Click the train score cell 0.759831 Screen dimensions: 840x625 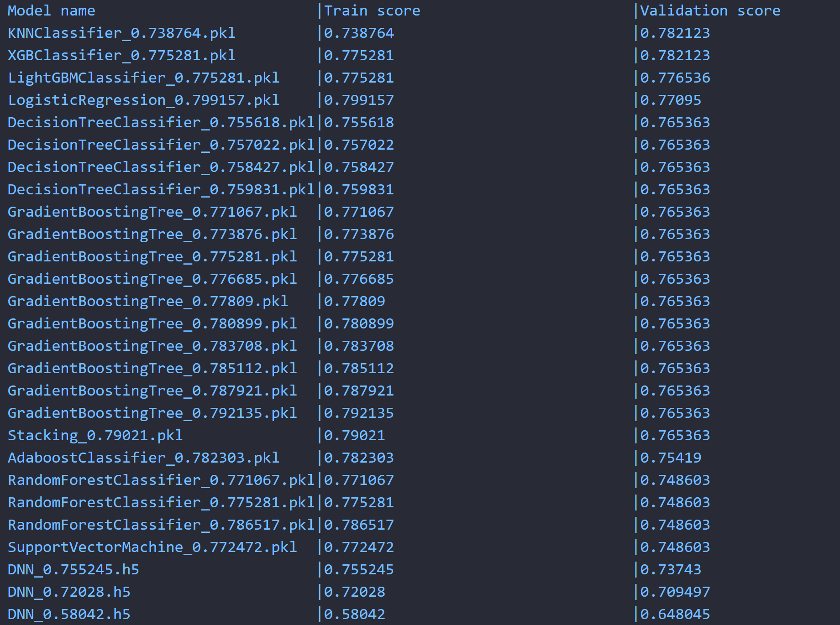click(x=359, y=190)
